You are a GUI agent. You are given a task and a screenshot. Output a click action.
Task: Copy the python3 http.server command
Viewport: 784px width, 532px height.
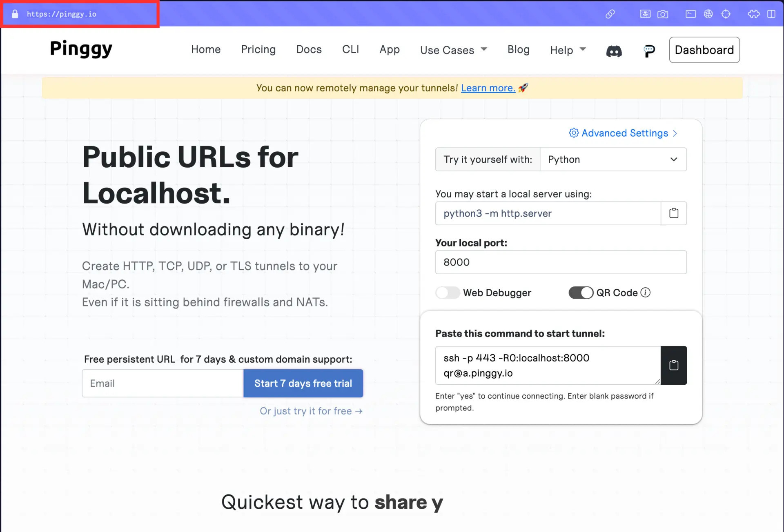[x=674, y=213]
